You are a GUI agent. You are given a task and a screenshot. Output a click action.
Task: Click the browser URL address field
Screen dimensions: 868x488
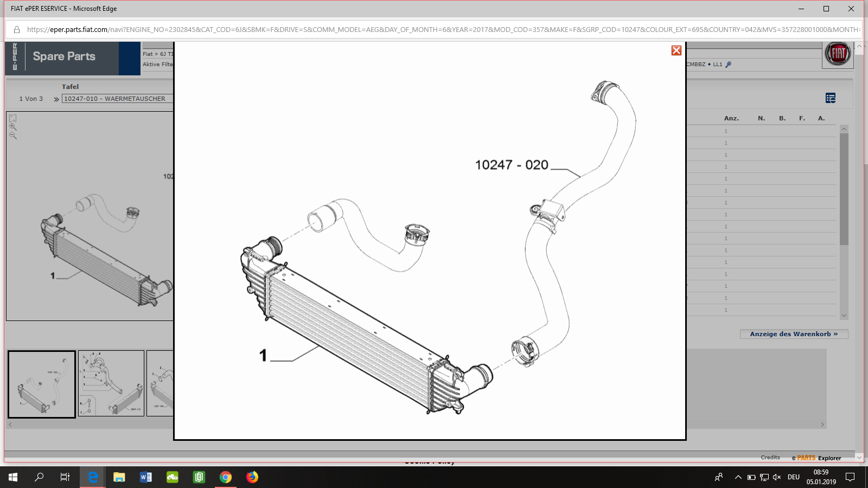[434, 29]
